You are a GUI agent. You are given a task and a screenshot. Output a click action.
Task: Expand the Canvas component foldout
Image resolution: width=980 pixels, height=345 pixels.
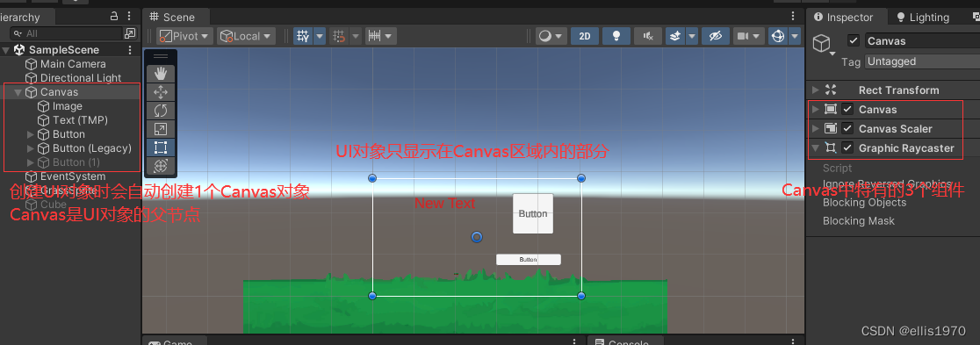(x=815, y=110)
